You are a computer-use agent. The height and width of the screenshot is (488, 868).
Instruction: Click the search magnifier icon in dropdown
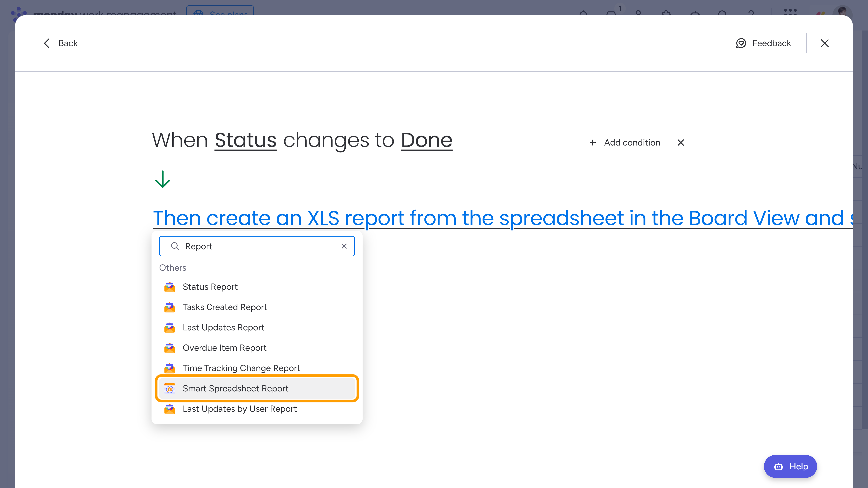tap(175, 246)
